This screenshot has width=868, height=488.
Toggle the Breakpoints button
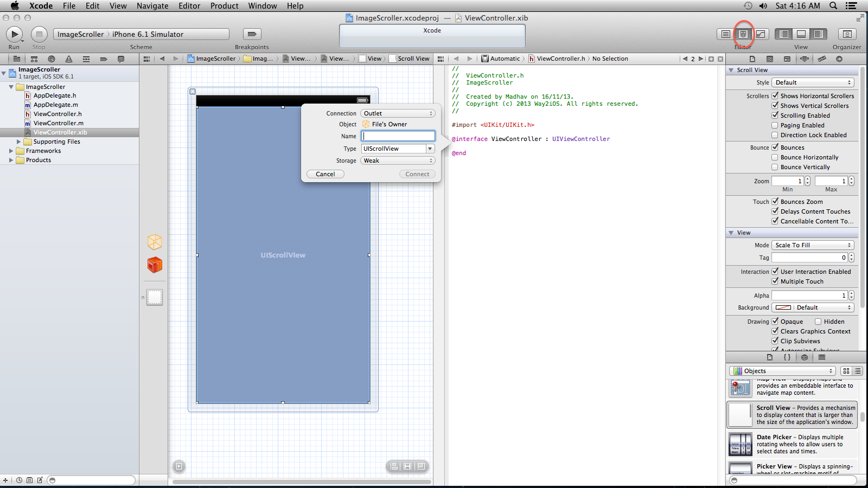[x=252, y=34]
